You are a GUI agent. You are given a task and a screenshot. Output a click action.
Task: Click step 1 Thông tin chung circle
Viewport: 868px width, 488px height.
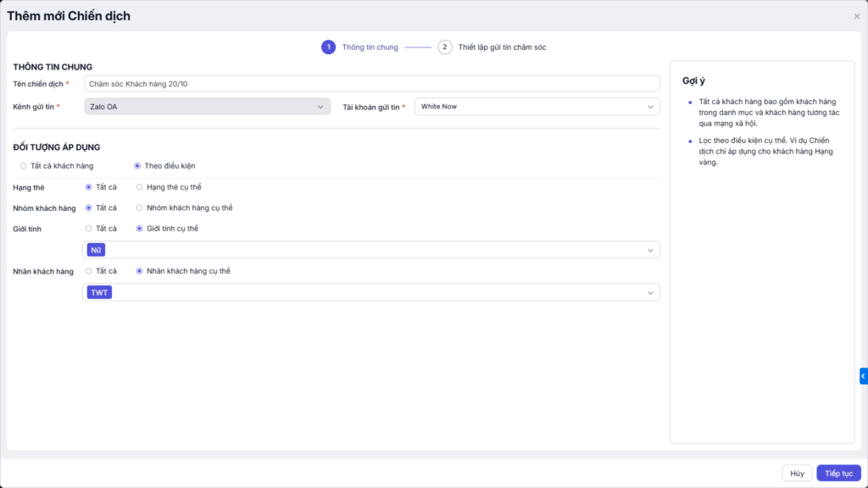328,47
